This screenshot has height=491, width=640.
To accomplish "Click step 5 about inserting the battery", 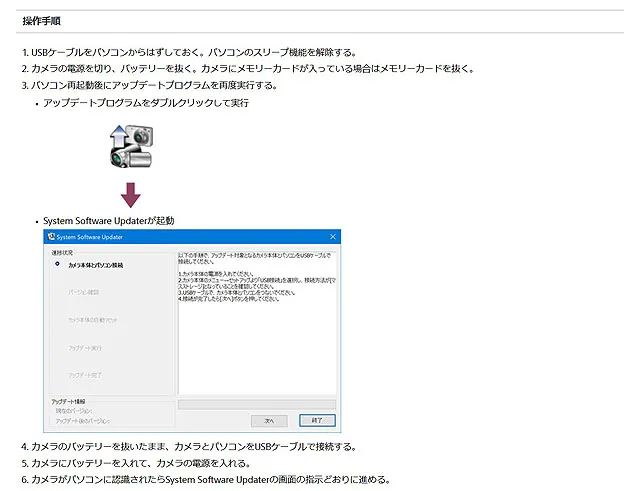I will click(x=136, y=463).
